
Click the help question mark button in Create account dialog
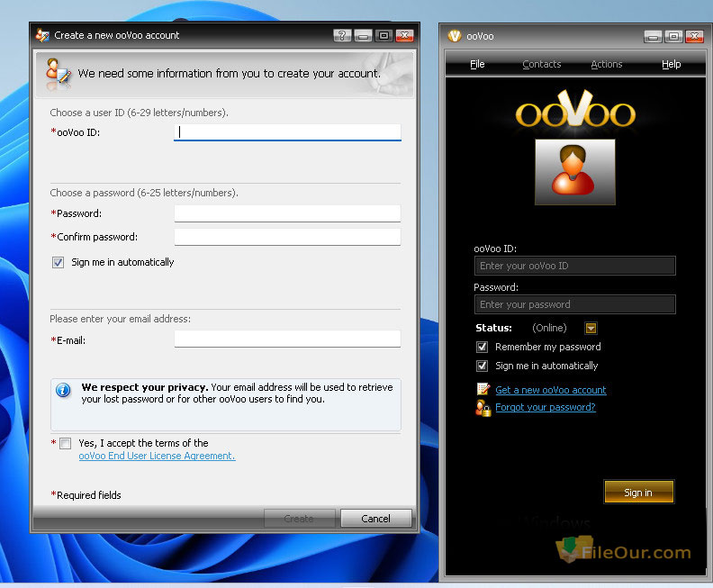pyautogui.click(x=342, y=35)
